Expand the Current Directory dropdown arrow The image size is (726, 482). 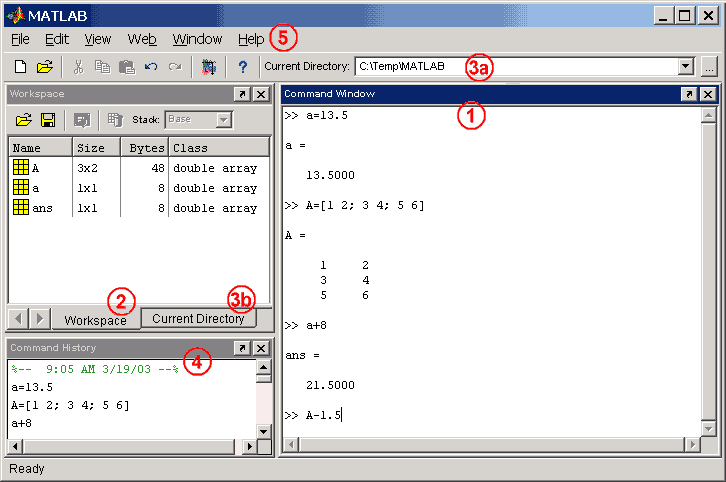[x=686, y=66]
